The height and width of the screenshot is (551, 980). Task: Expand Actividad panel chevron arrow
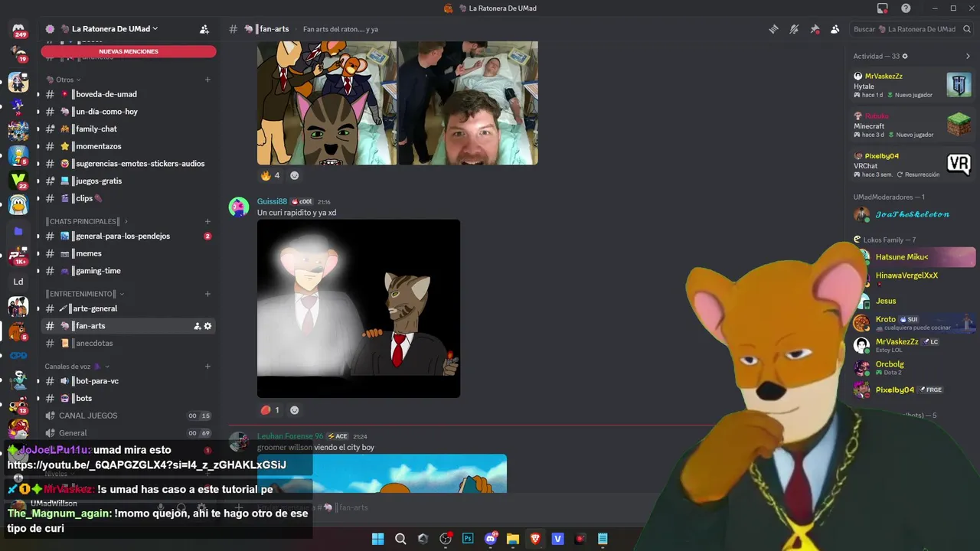point(968,57)
